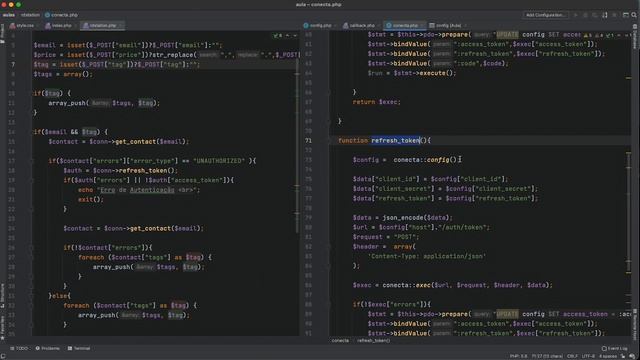
Task: Click the tool windows toggle icon bottom-left
Action: [x=3, y=356]
